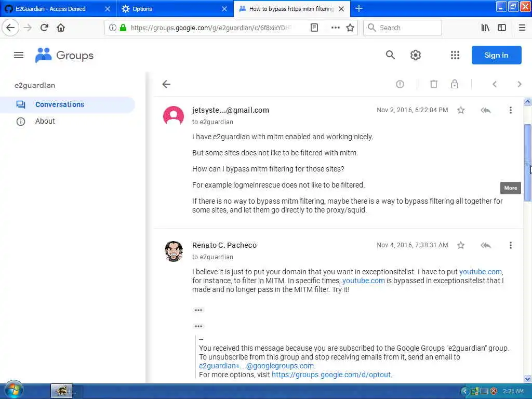The width and height of the screenshot is (532, 399).
Task: Expand second trimmed content ellipsis
Action: [198, 326]
